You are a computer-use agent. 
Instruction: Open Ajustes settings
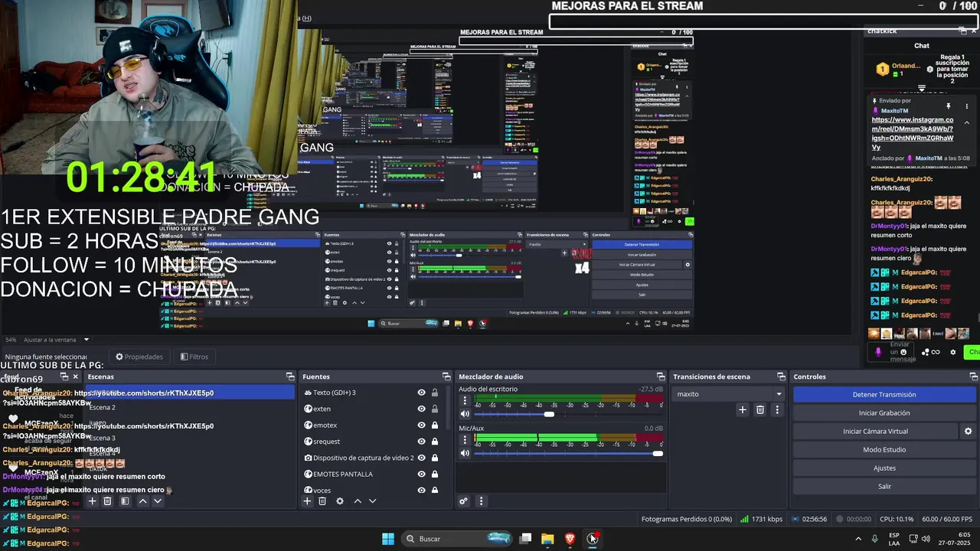tap(884, 468)
